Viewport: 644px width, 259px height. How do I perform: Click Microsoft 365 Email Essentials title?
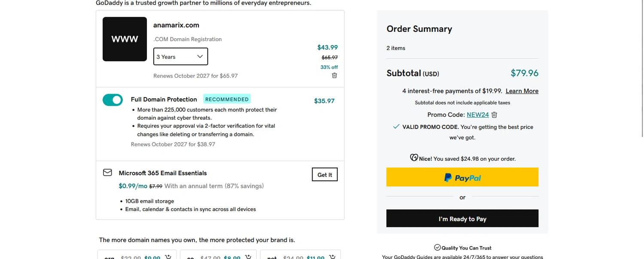point(163,173)
